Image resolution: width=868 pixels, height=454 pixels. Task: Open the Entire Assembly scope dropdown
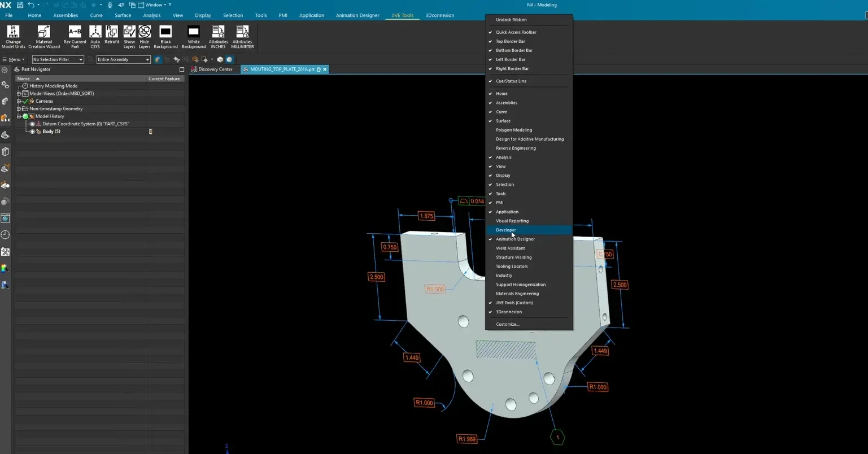(x=123, y=59)
